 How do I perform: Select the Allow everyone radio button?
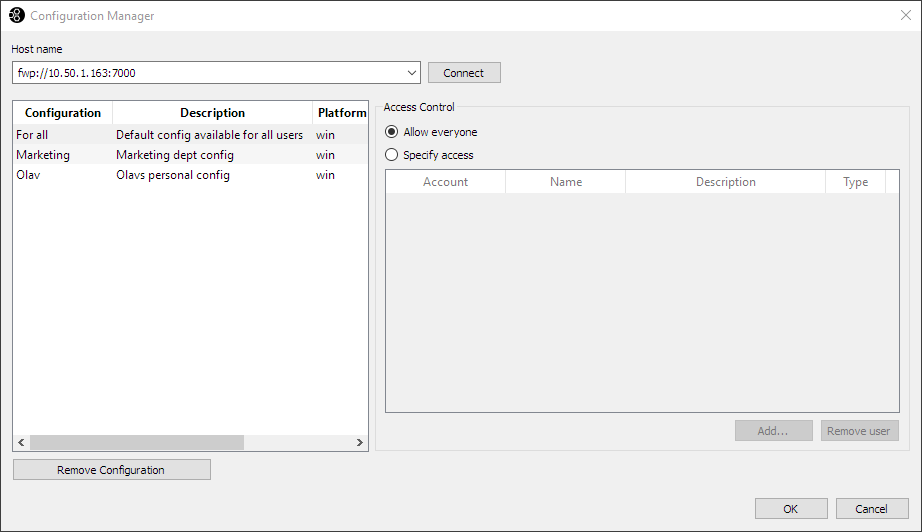pyautogui.click(x=392, y=132)
